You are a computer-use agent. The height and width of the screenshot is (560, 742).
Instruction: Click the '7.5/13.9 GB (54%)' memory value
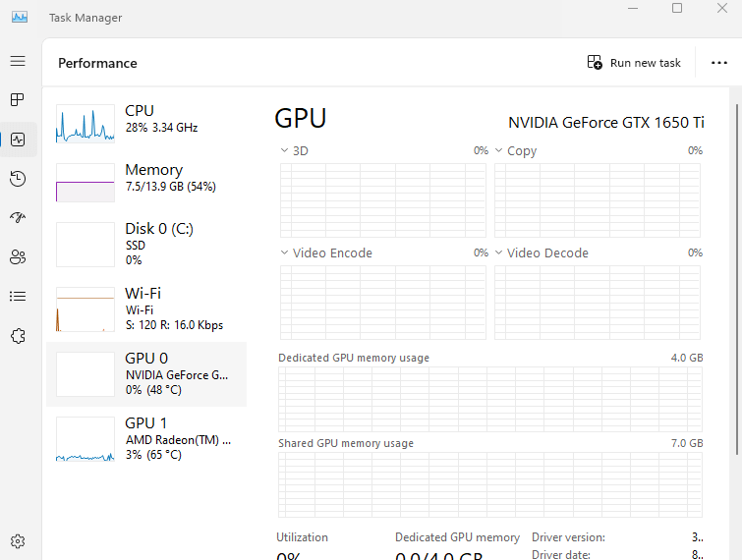click(x=170, y=187)
